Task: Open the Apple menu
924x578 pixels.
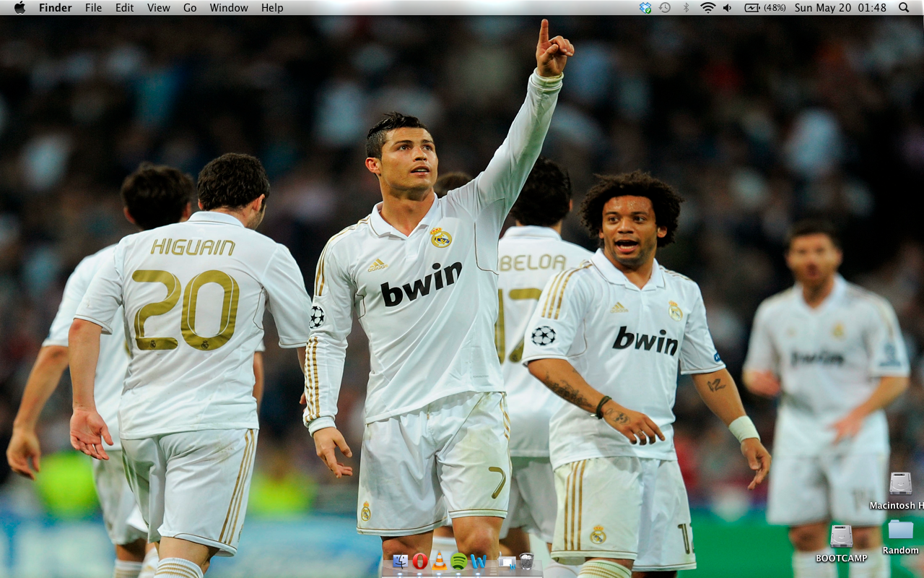Action: (19, 7)
